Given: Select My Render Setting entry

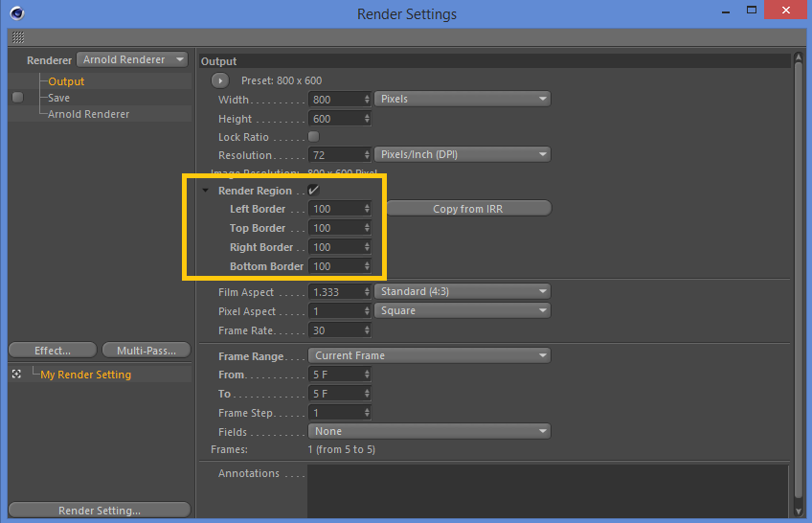Looking at the screenshot, I should (85, 375).
